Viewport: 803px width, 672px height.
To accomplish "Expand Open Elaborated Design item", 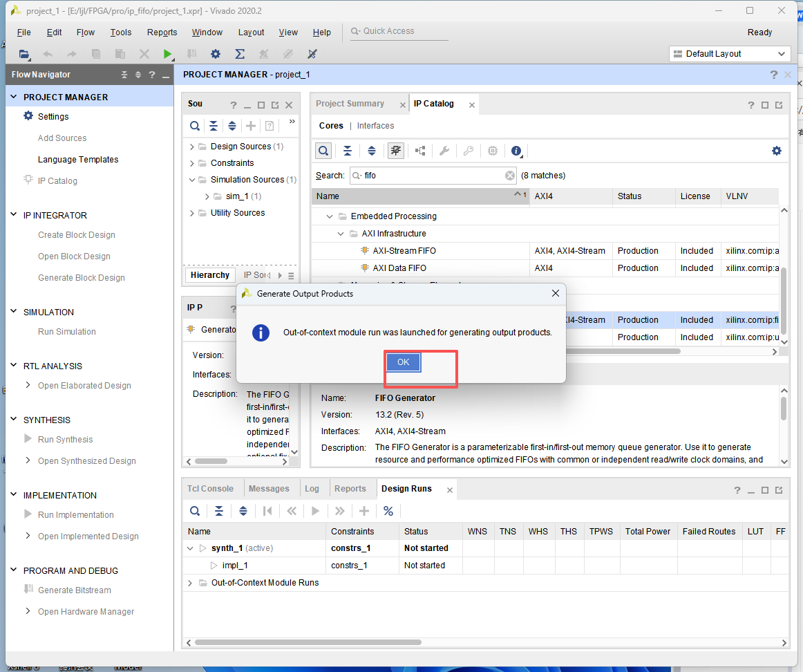I will tap(28, 384).
